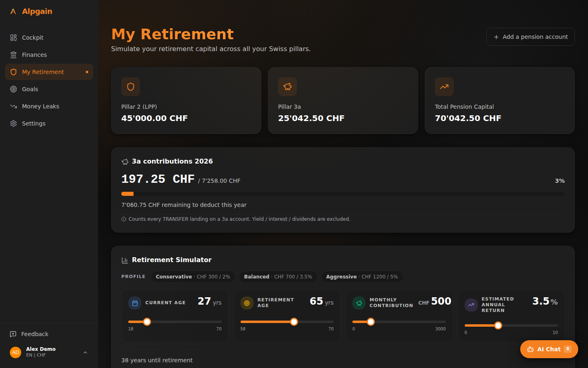Click the EN | CHF locale label

(36, 355)
